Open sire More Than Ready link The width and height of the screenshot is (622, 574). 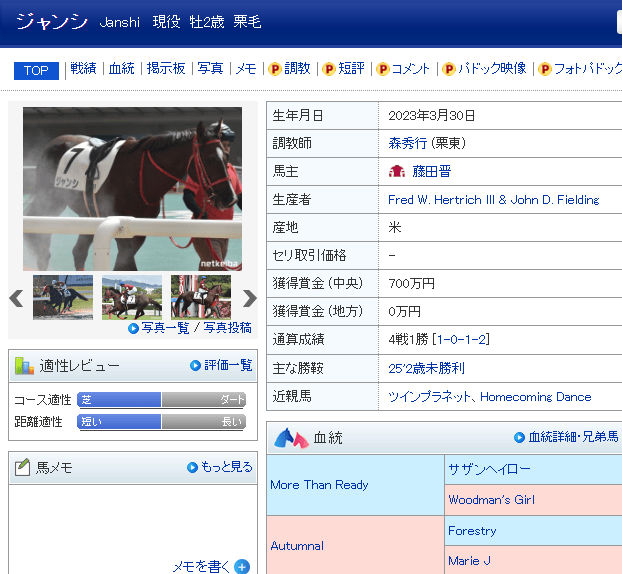319,485
